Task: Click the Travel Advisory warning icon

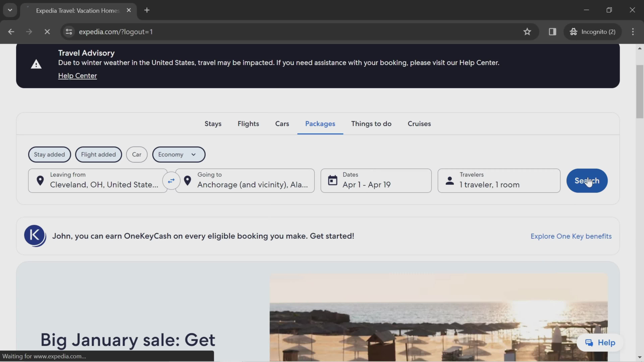Action: [36, 64]
